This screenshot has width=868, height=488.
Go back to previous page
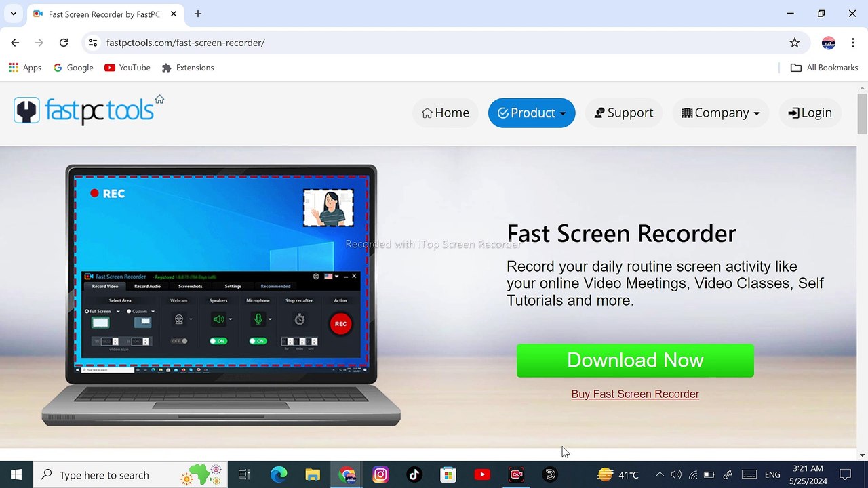pos(15,43)
